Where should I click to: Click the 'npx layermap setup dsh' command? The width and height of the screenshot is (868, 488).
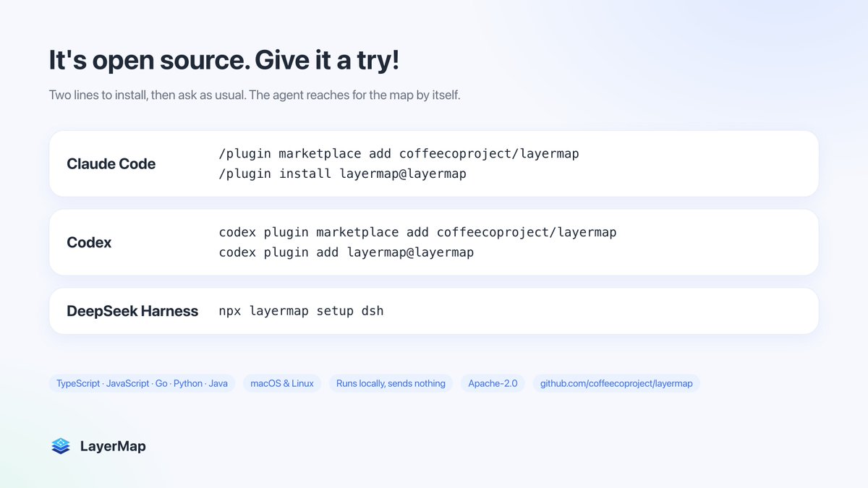click(x=301, y=312)
